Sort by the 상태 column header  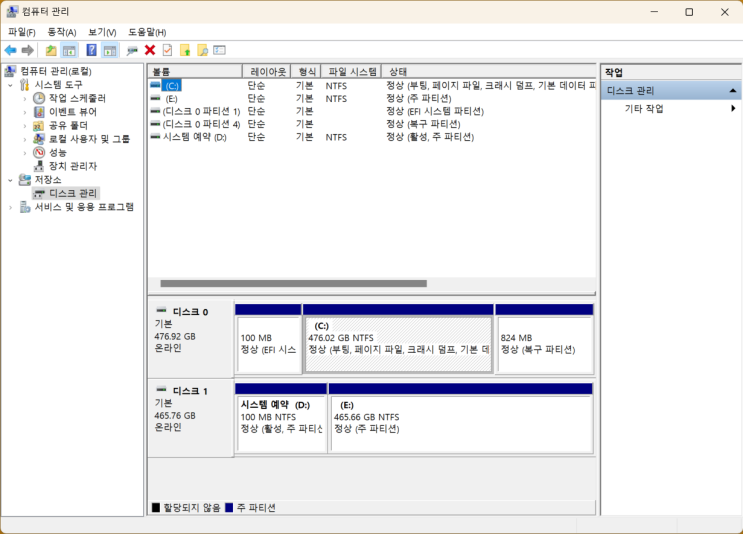489,72
